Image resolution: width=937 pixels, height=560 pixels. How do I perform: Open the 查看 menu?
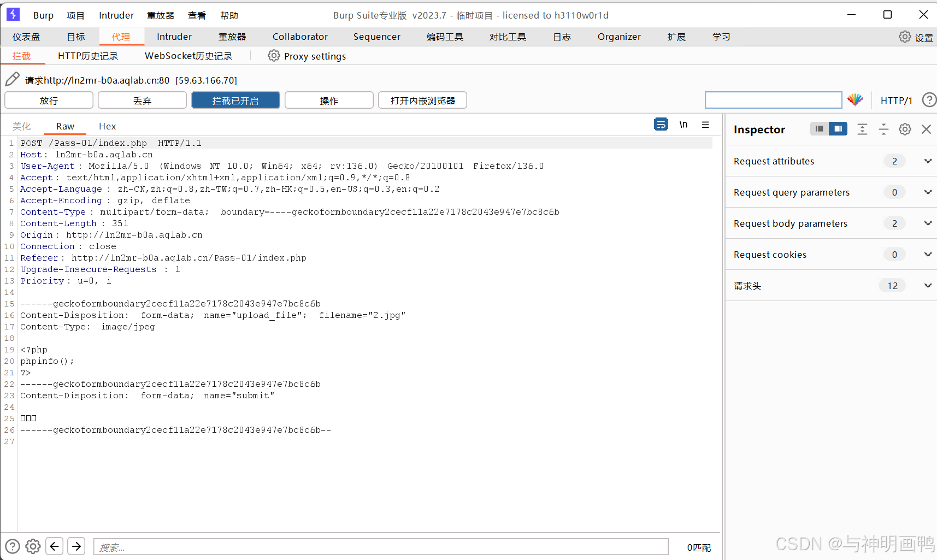[197, 15]
